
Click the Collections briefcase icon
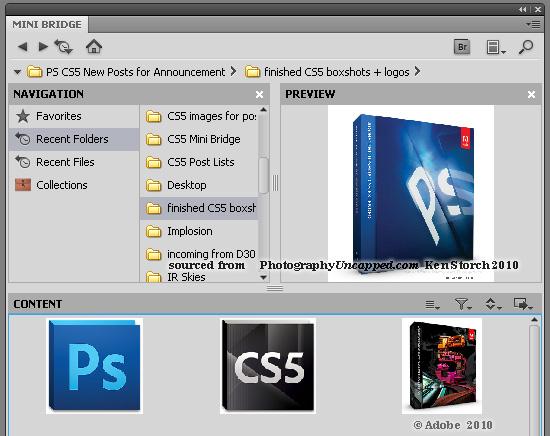pyautogui.click(x=23, y=185)
